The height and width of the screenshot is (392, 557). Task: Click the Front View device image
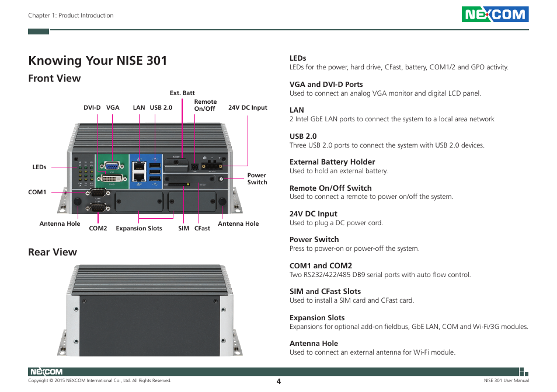(150, 169)
